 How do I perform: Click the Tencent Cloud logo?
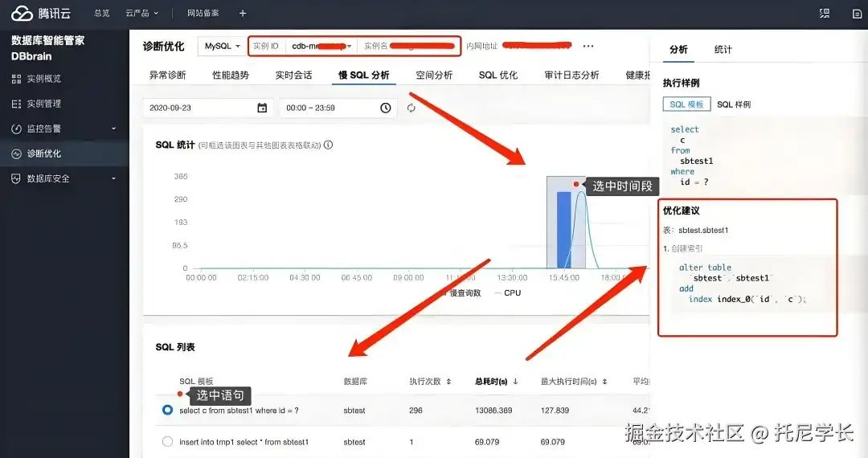click(41, 14)
